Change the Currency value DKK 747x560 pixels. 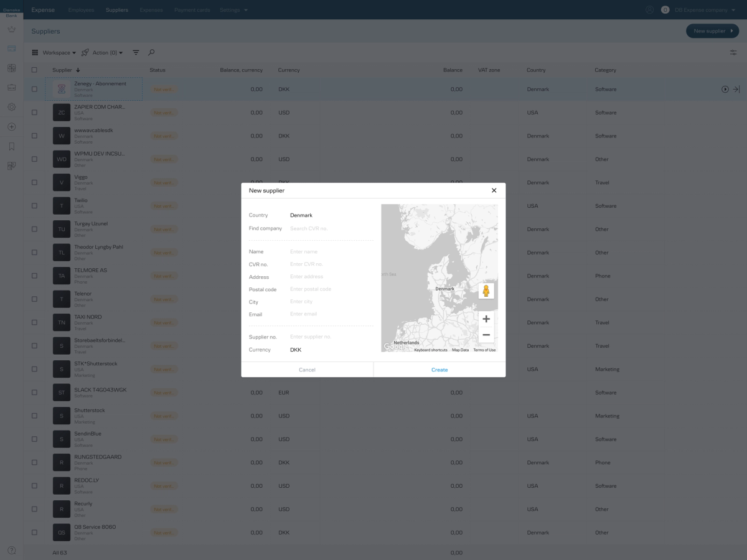point(296,350)
